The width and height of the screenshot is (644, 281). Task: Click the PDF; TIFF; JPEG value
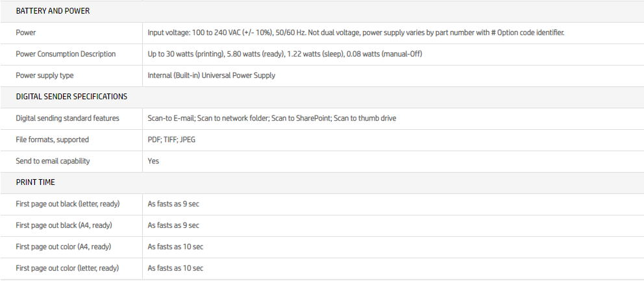[171, 140]
